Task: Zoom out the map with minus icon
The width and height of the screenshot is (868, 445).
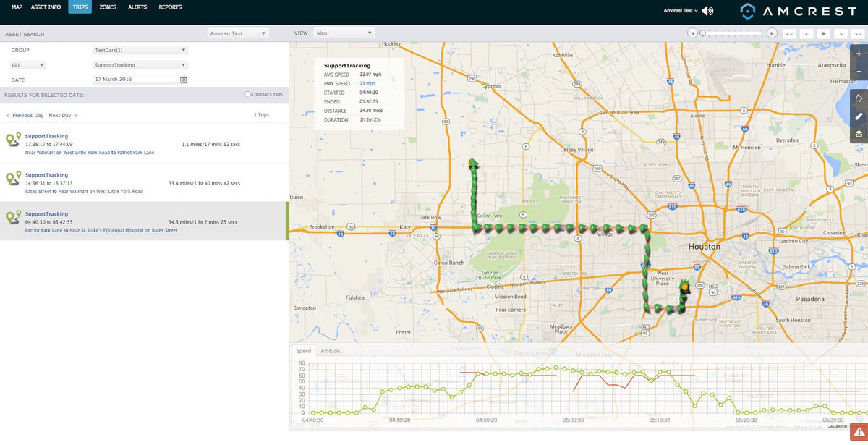Action: point(859,72)
